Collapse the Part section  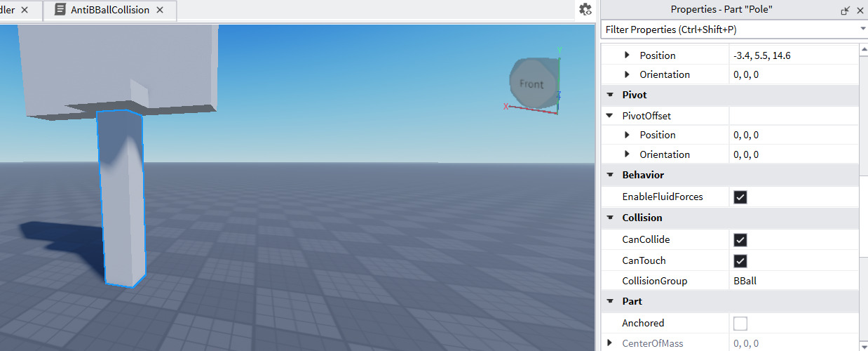coord(611,301)
